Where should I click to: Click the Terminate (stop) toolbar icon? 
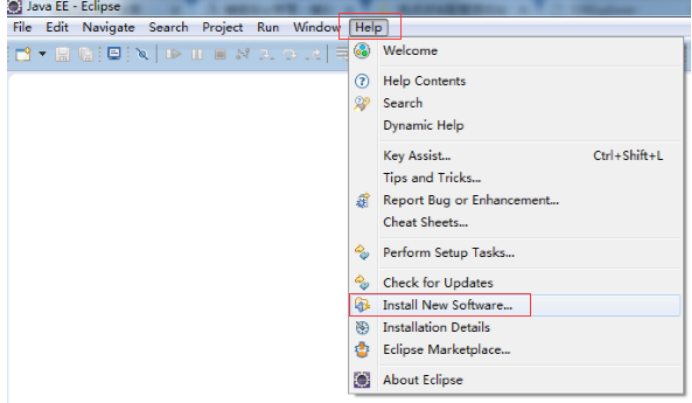click(x=219, y=54)
